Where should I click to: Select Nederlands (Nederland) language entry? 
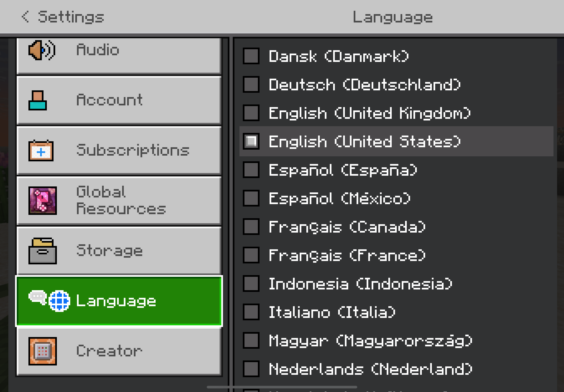pyautogui.click(x=370, y=369)
